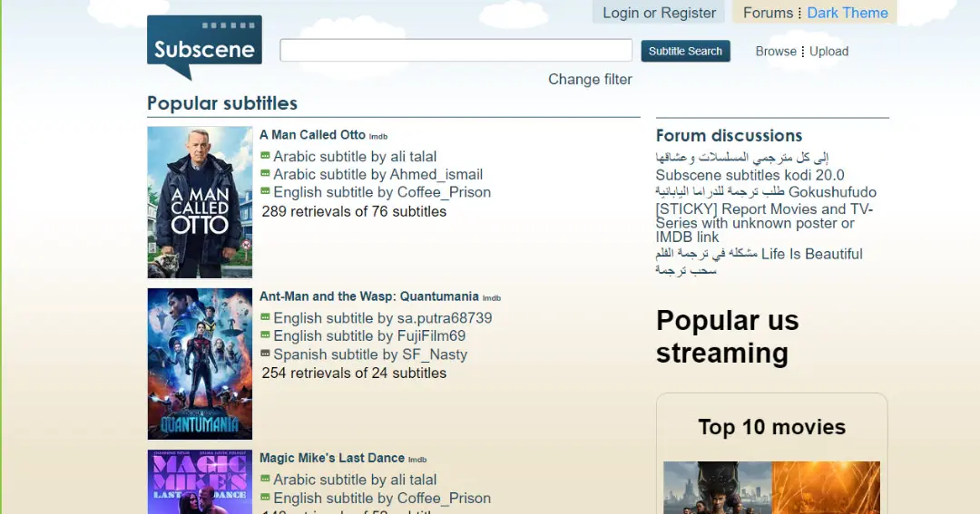Open the Imdb badge beside Magic Mike's Last Dance
The image size is (980, 514).
pos(417,460)
